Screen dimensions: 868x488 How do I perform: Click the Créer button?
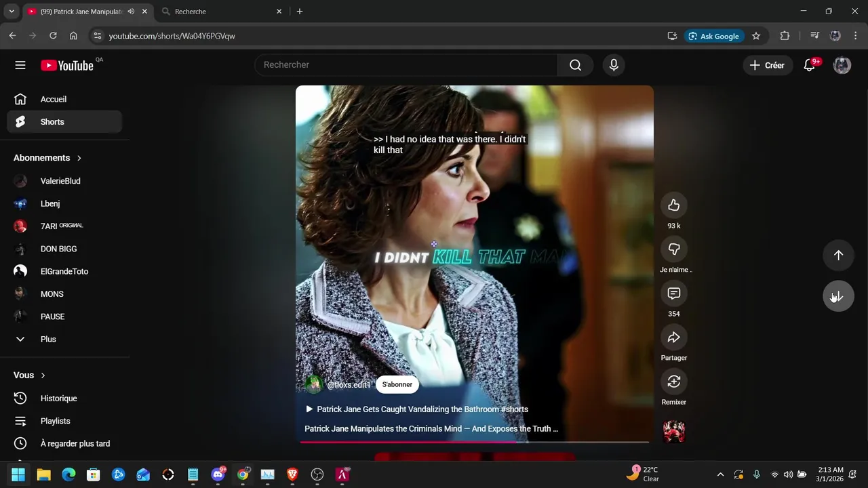pyautogui.click(x=767, y=65)
